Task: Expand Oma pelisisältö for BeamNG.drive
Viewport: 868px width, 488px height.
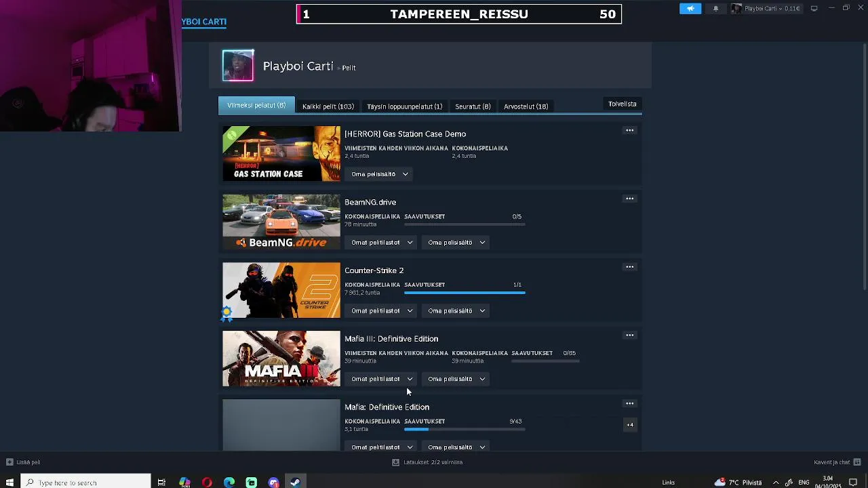Action: point(456,243)
